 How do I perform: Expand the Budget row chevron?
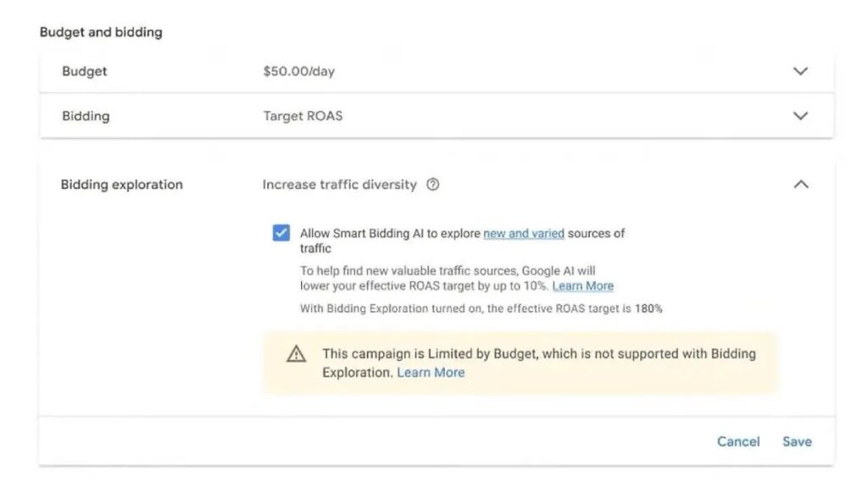(800, 71)
